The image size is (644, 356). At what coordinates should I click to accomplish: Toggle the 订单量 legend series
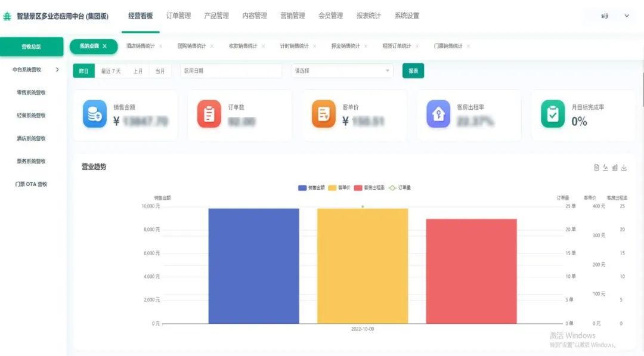[400, 188]
